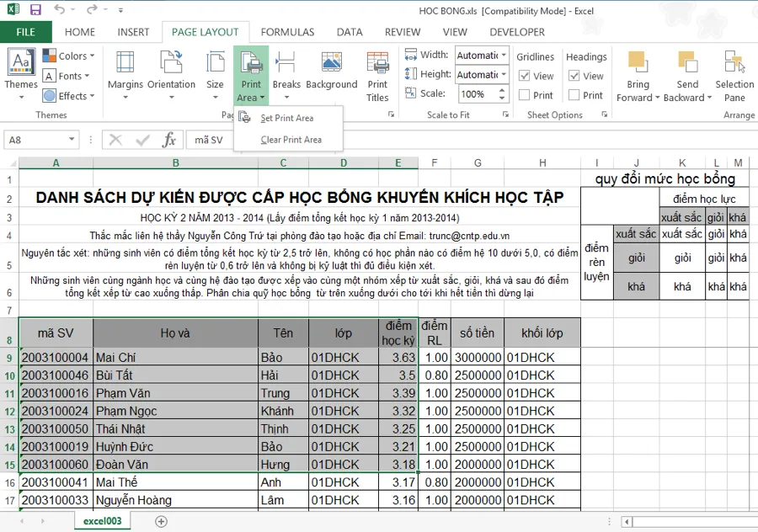Open the FILE menu

(x=26, y=31)
